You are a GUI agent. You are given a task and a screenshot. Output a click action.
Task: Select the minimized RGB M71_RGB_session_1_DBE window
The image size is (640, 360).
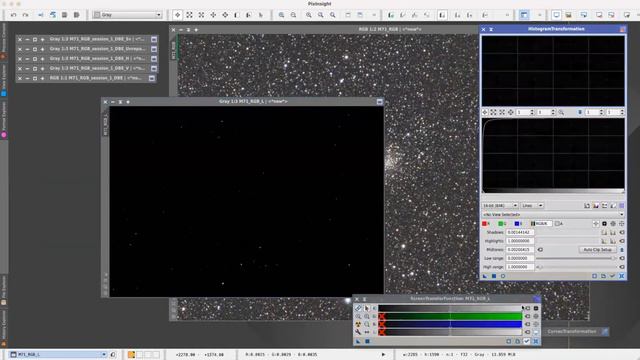tap(96, 78)
